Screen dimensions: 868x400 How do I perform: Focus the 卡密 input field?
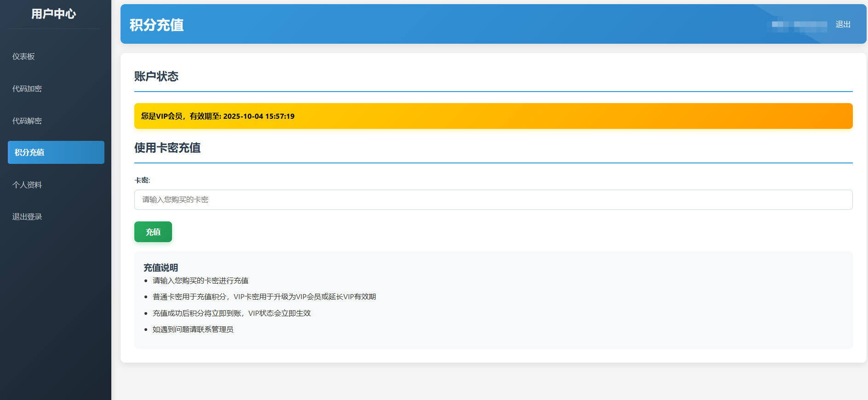(x=493, y=200)
